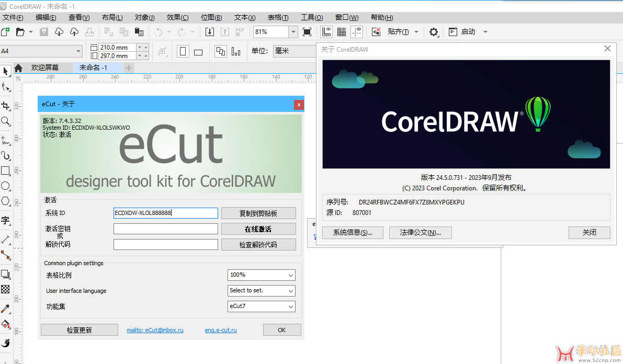
Task: Select the Shape edit tool
Action: pyautogui.click(x=6, y=87)
